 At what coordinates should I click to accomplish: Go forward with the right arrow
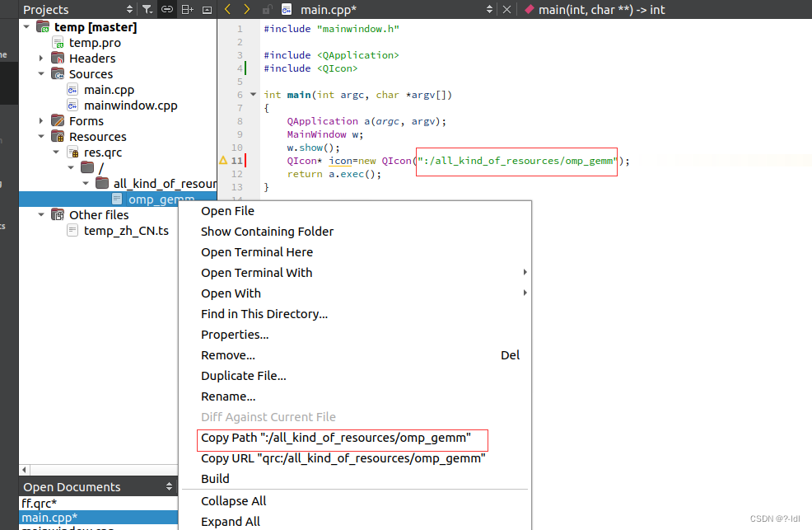tap(246, 9)
